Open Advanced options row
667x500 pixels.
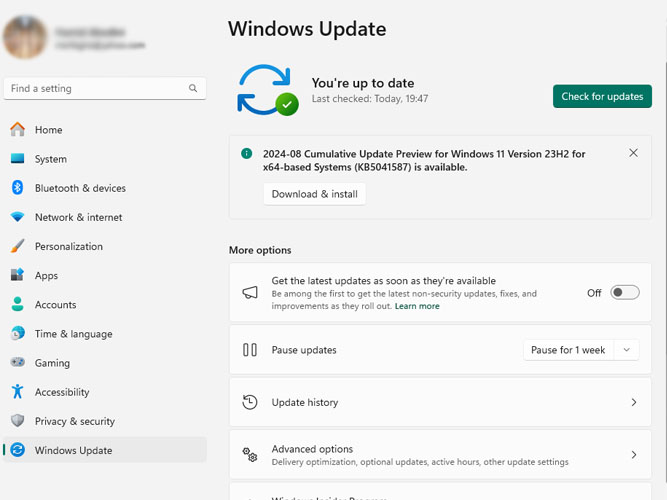tap(440, 454)
